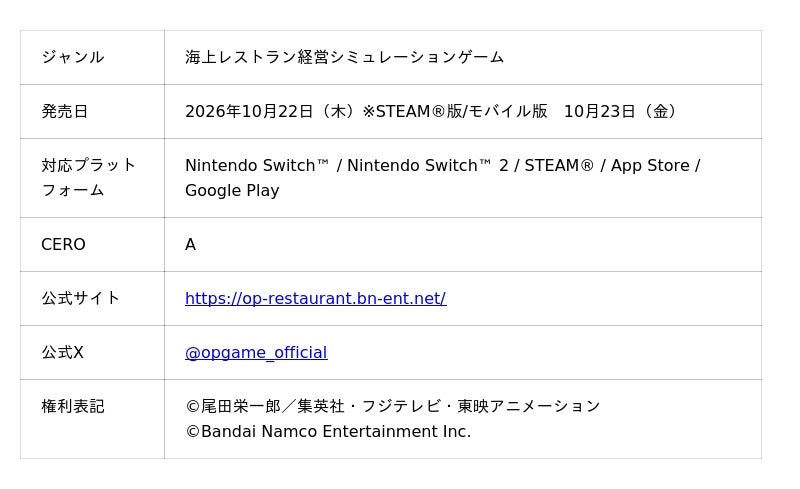Viewport: 800px width, 489px height.
Task: Click the 公式サイト row label
Action: point(81,299)
